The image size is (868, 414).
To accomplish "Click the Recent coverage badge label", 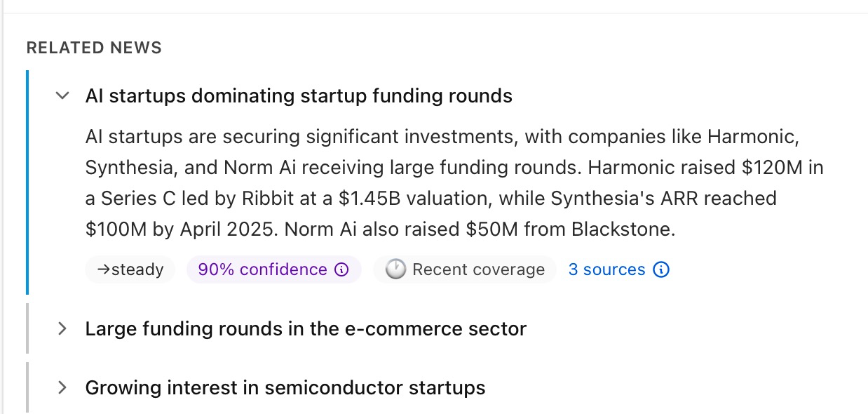I will 478,270.
